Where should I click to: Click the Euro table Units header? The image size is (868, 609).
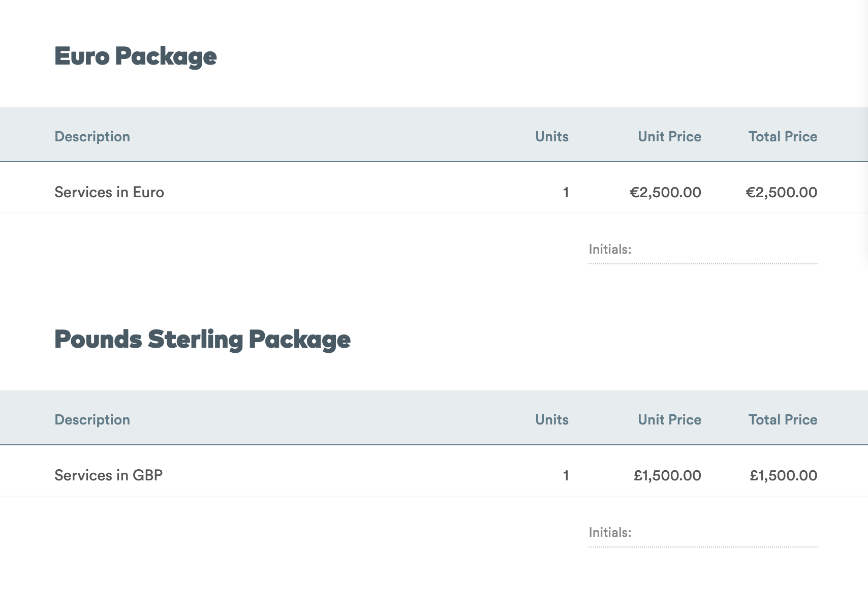(x=552, y=137)
